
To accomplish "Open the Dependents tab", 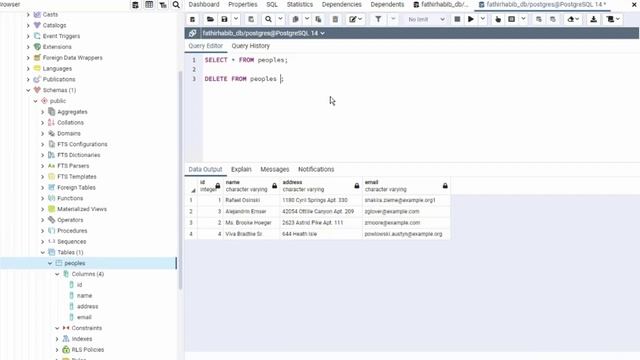I will click(x=387, y=4).
